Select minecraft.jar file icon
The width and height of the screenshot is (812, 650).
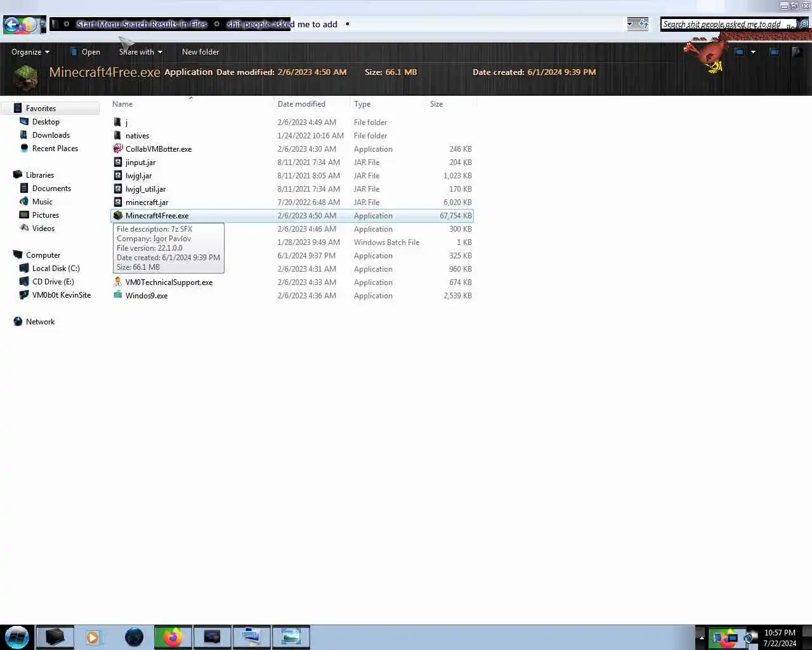tap(117, 202)
